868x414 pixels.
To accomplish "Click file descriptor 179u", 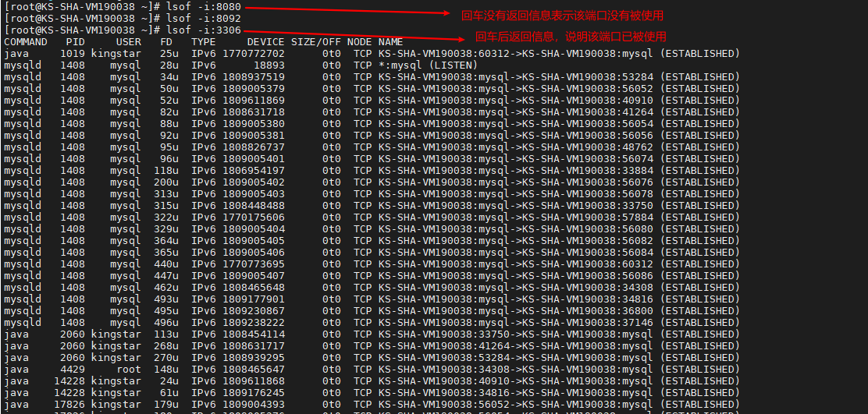I will (x=166, y=405).
